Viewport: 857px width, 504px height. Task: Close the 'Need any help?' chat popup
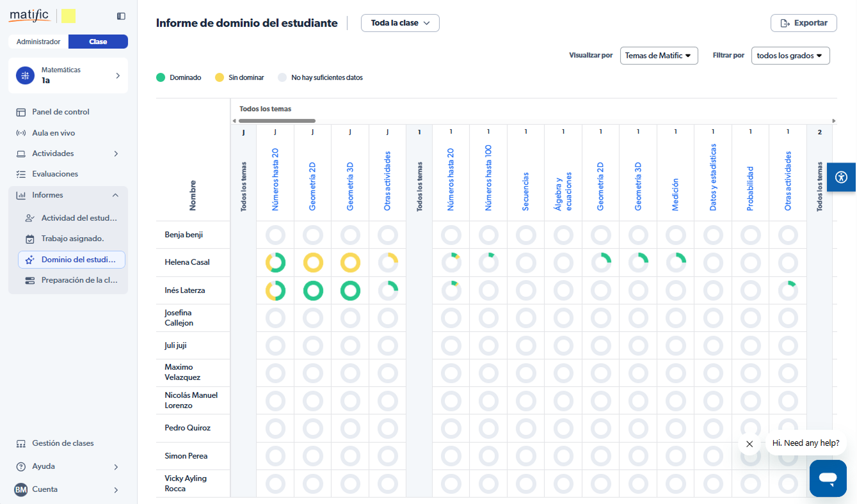point(749,444)
